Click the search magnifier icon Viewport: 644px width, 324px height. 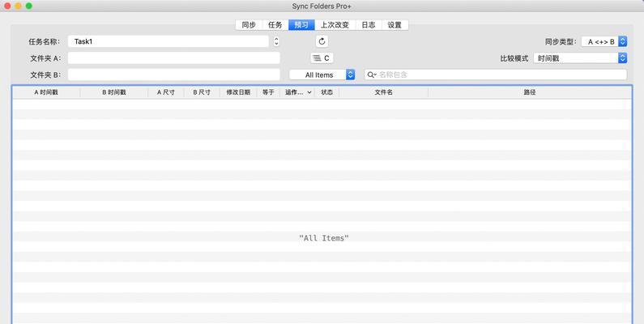[x=371, y=75]
